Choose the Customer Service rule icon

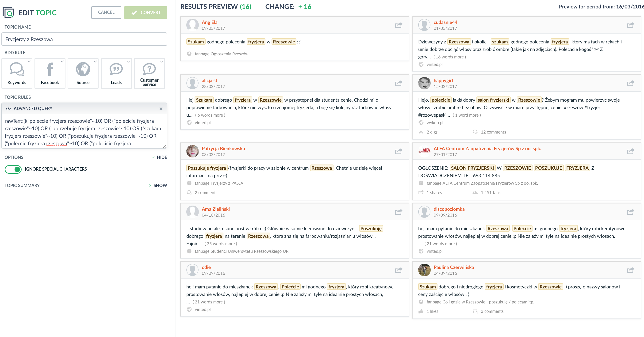(x=149, y=69)
